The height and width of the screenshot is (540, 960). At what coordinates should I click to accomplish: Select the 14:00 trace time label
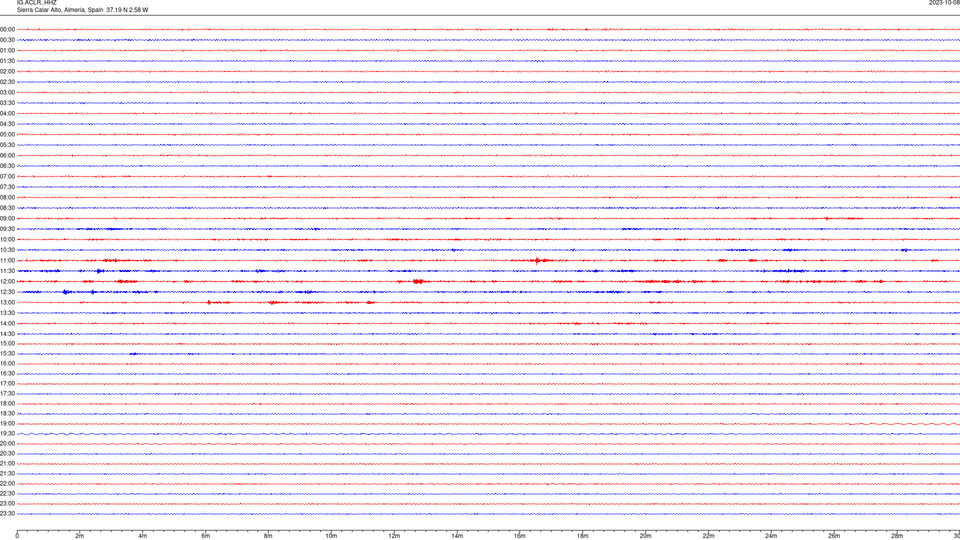pos(7,324)
